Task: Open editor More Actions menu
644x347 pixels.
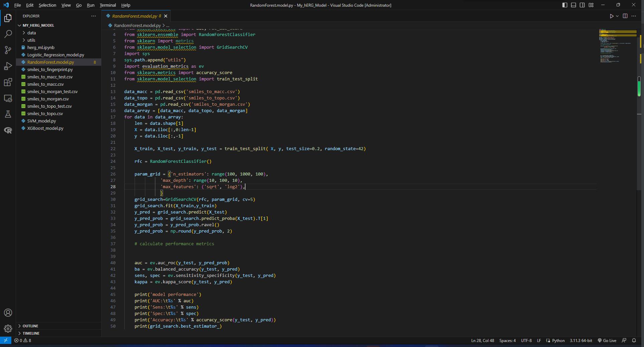Action: click(634, 16)
